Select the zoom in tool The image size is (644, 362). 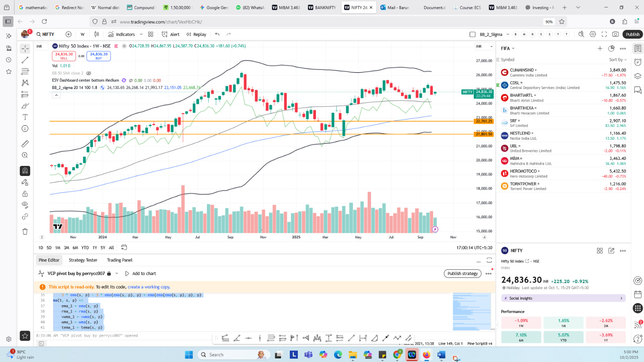(x=25, y=155)
